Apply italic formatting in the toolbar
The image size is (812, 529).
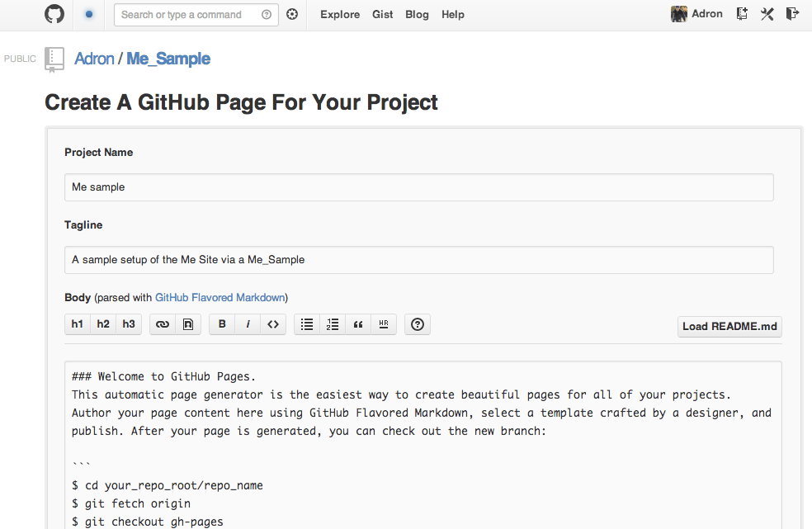click(x=248, y=324)
